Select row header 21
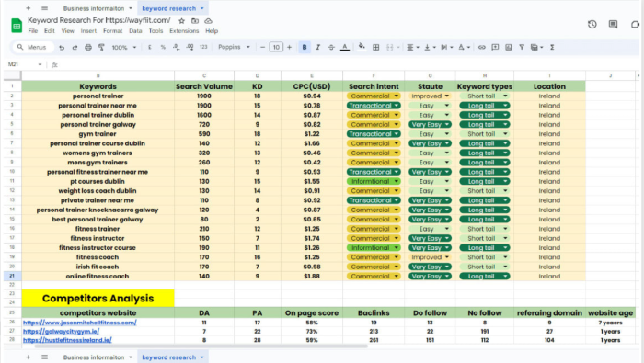 [12, 276]
